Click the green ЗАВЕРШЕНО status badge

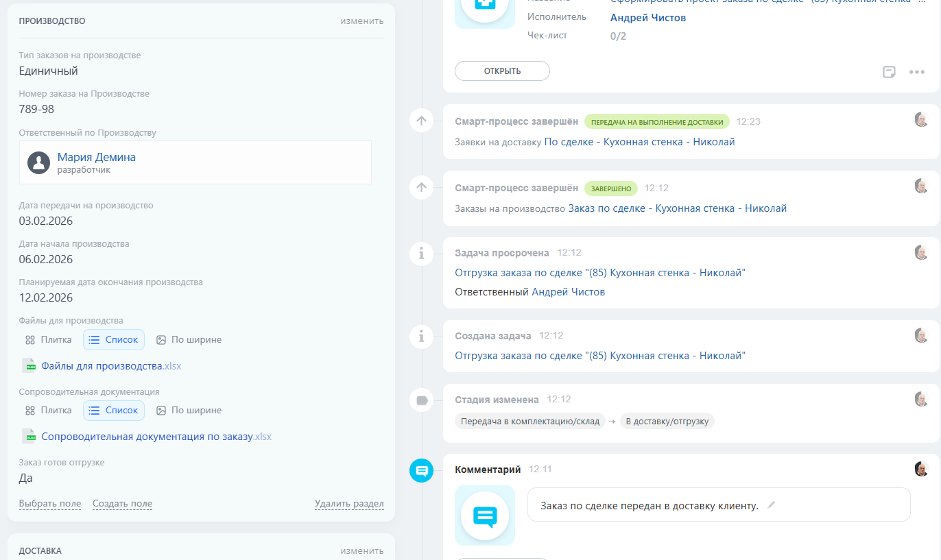(611, 188)
